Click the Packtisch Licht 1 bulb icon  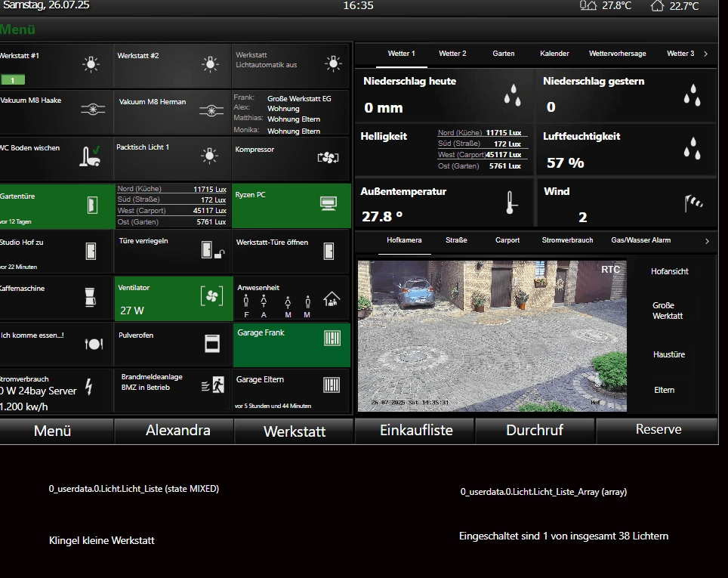pyautogui.click(x=209, y=155)
